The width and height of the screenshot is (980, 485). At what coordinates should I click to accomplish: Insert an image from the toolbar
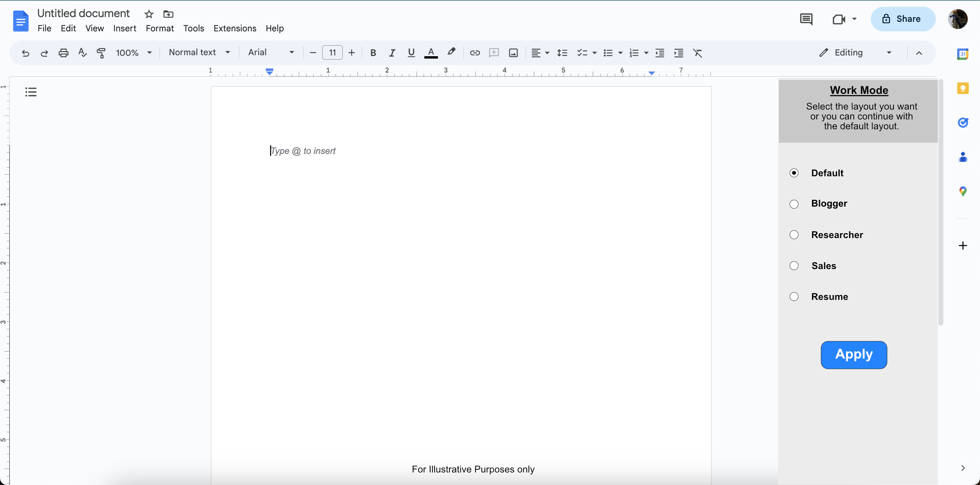[513, 53]
